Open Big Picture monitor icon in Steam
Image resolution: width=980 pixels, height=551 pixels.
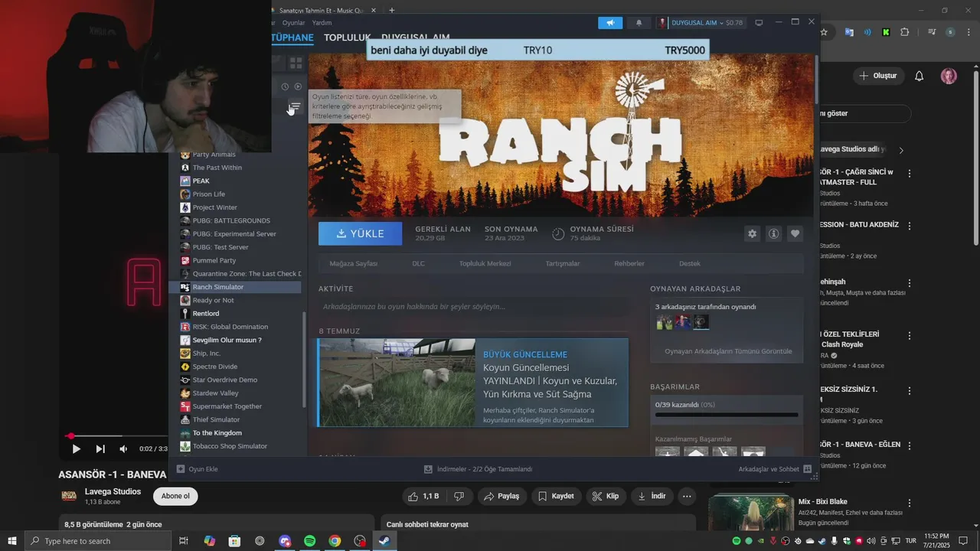(759, 23)
